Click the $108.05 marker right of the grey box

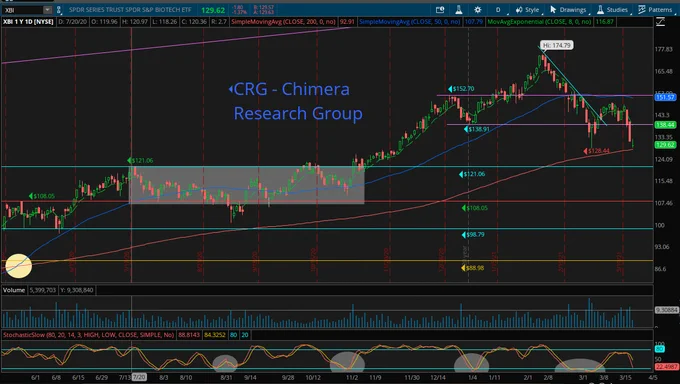coord(474,208)
